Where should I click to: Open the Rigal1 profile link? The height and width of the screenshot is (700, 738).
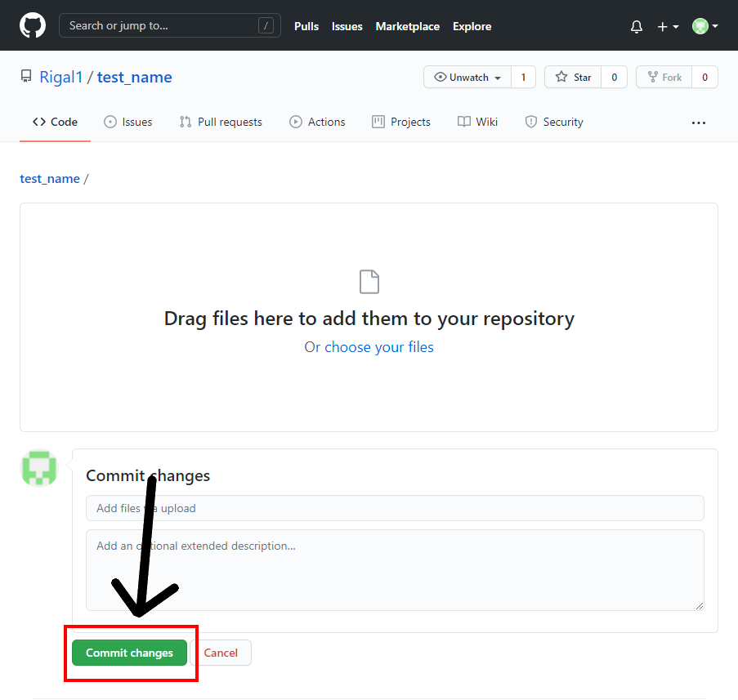coord(61,76)
